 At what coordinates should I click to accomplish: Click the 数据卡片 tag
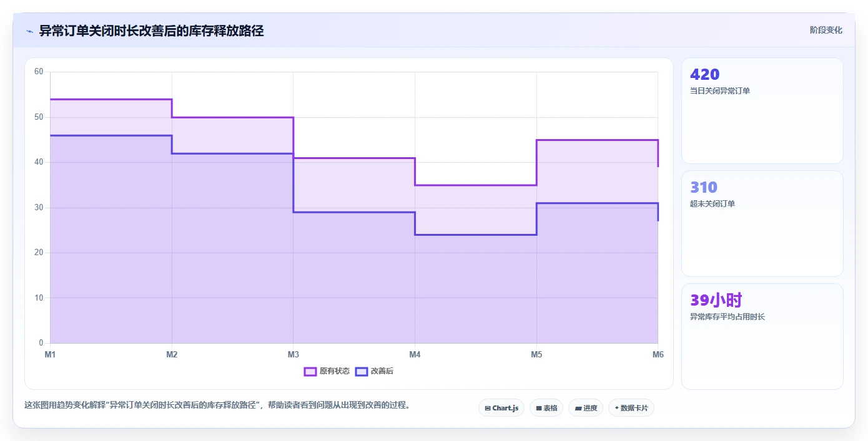pos(631,408)
